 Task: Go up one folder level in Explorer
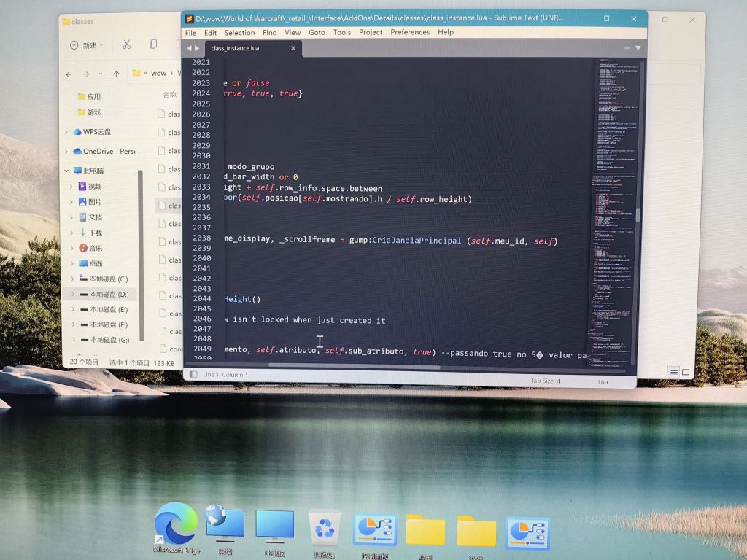coord(116,74)
